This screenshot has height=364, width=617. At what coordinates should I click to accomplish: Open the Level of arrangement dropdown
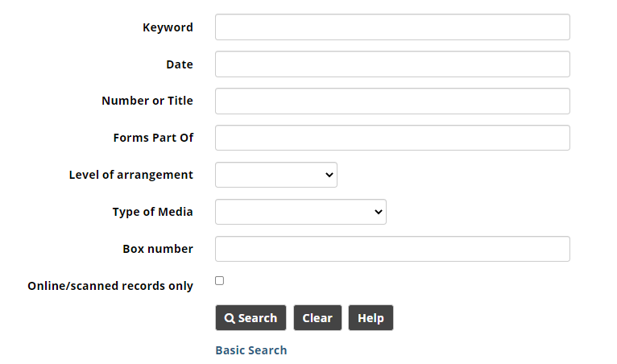276,175
